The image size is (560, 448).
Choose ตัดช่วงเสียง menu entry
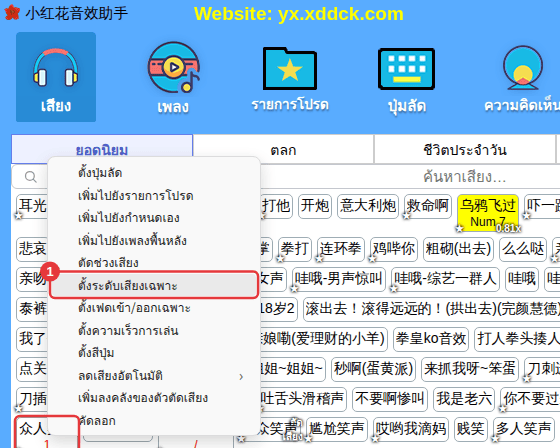154,263
